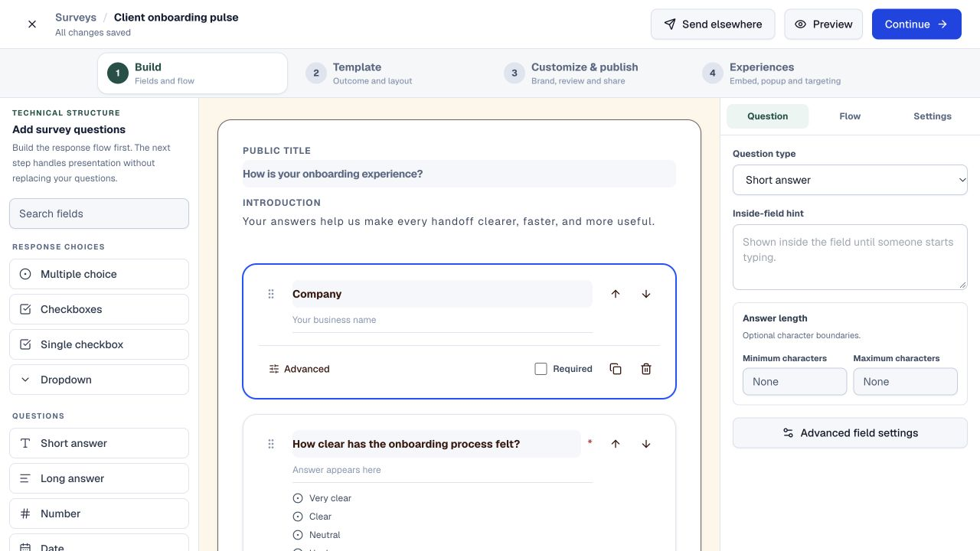Image resolution: width=980 pixels, height=551 pixels.
Task: Move the Company question up
Action: pyautogui.click(x=616, y=294)
